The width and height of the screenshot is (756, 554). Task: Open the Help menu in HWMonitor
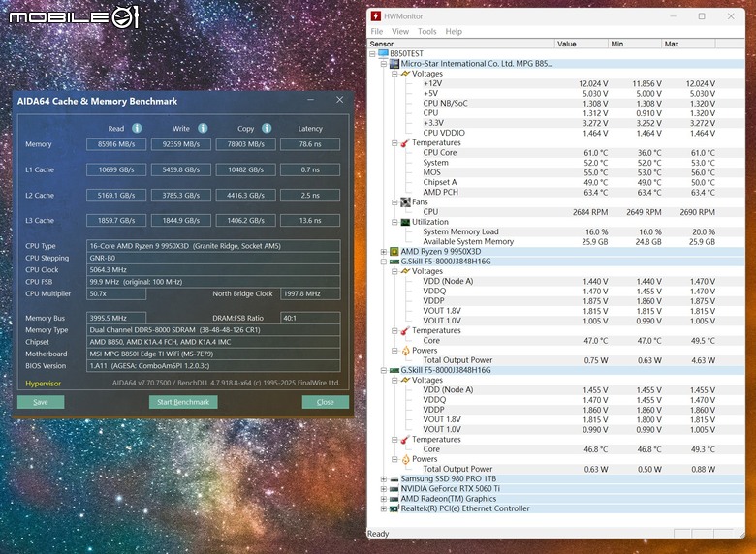[x=454, y=31]
